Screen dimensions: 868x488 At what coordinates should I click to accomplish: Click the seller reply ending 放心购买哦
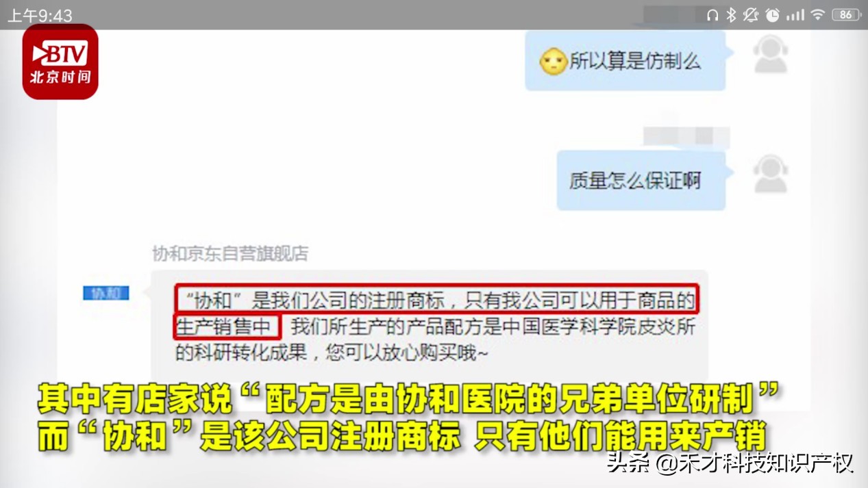click(x=430, y=326)
